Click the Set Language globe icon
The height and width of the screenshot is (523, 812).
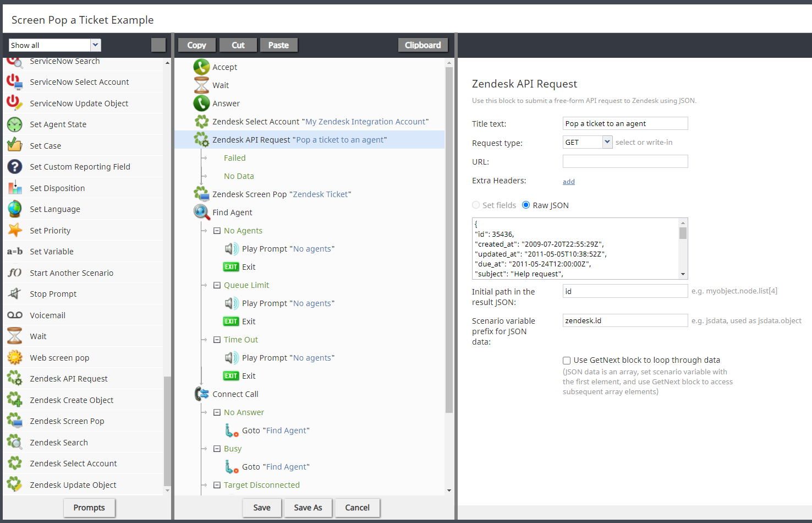pos(14,209)
